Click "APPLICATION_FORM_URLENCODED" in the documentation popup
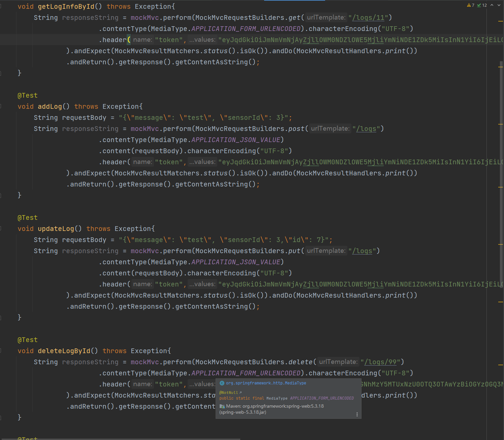504x440 pixels. pos(322,398)
